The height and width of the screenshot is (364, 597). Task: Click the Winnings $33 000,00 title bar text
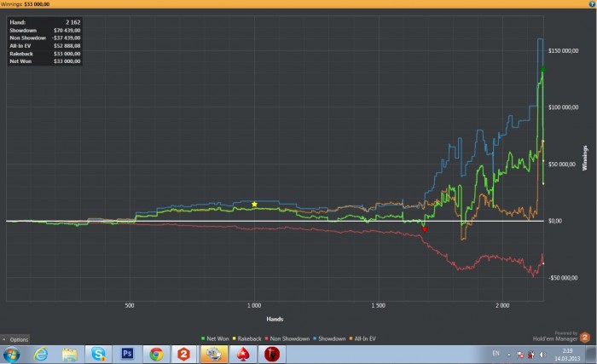click(x=25, y=4)
